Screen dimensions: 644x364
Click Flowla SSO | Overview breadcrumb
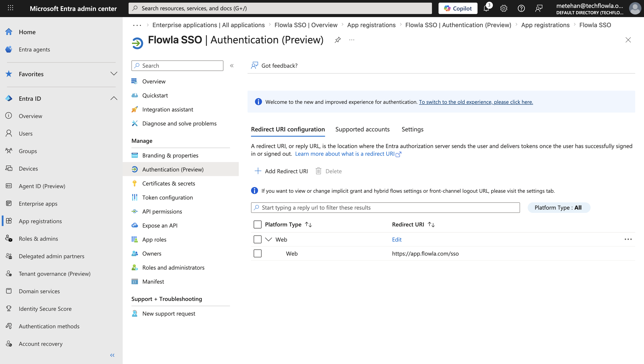(x=306, y=25)
